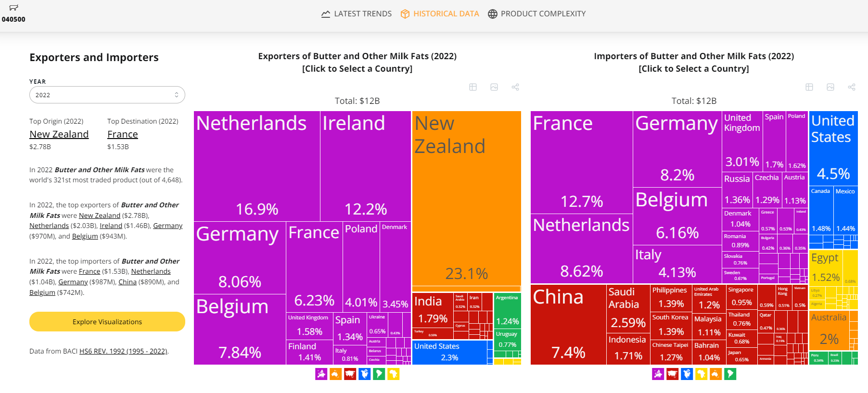Click the Explore Visualizations button
Image resolution: width=868 pixels, height=393 pixels.
coord(107,322)
